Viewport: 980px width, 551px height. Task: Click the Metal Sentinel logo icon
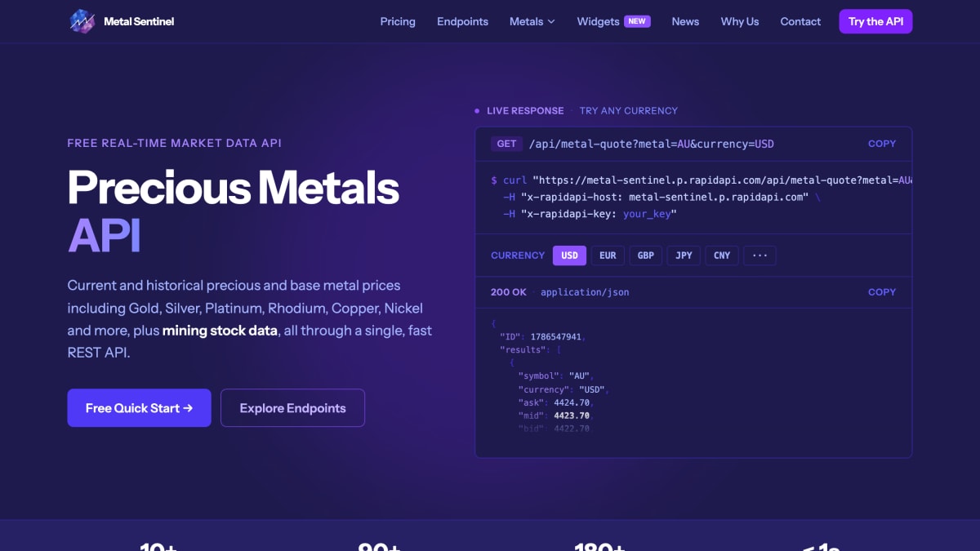pos(82,21)
